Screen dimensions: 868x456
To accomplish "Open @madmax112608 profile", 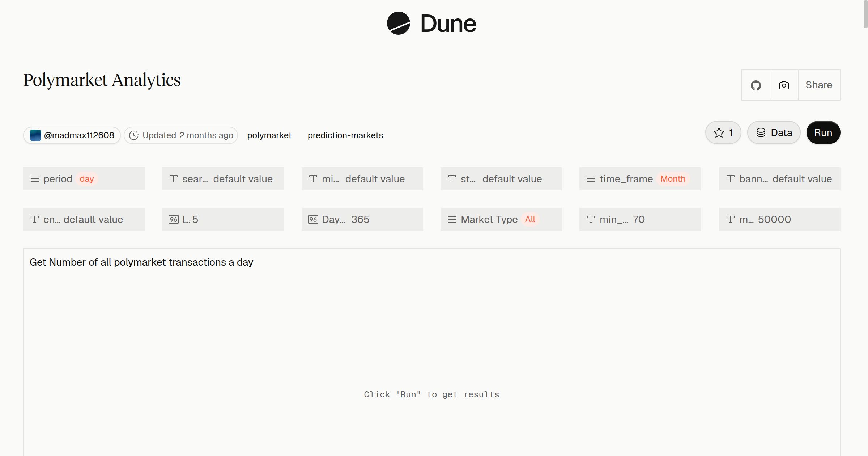I will point(72,135).
